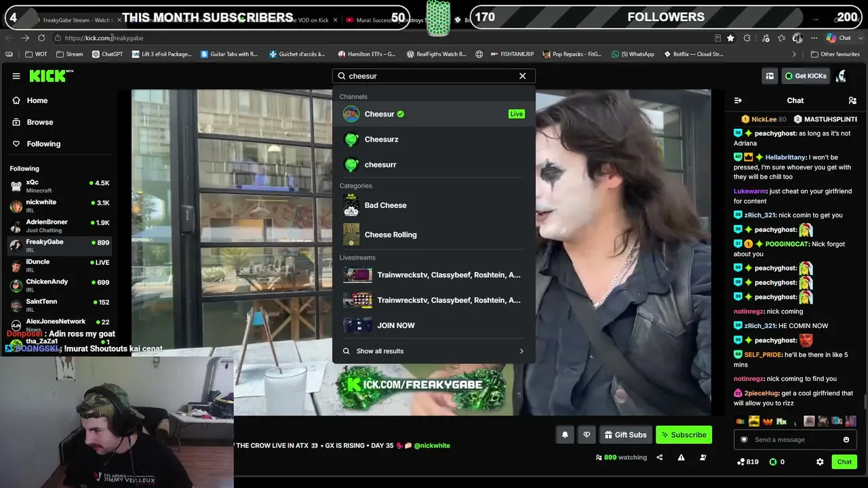Toggle favourite star for this page
The height and width of the screenshot is (488, 868).
pyautogui.click(x=730, y=38)
